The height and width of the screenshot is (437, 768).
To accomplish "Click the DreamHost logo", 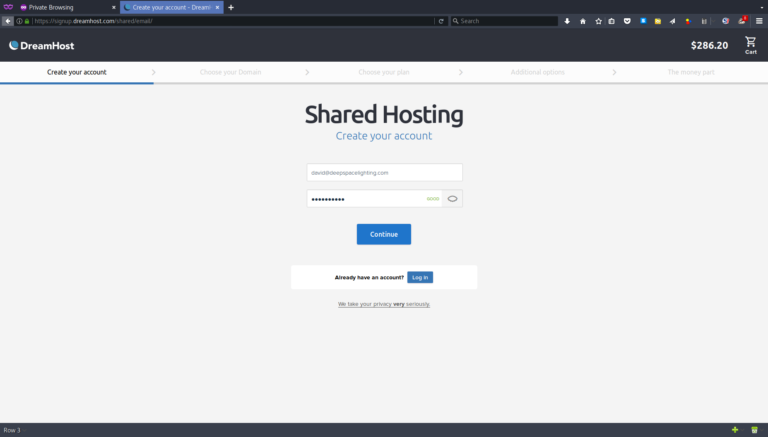I will coord(42,46).
